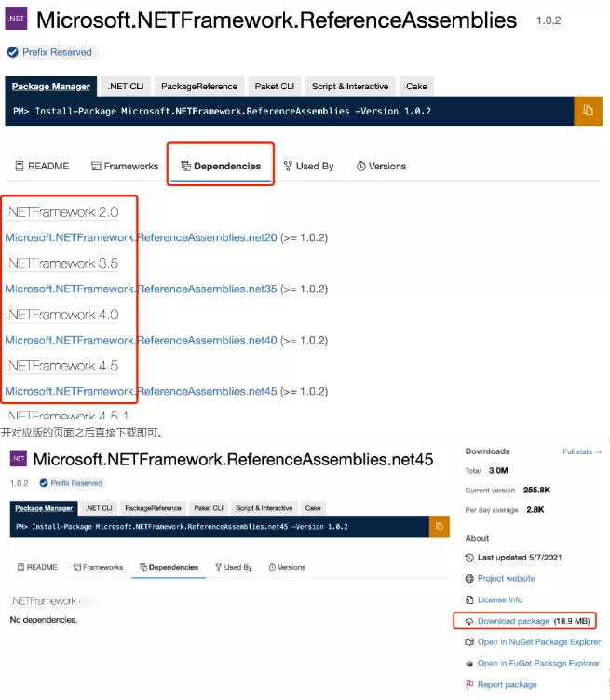The width and height of the screenshot is (610, 700).
Task: Click the top Install-Package command text
Action: (222, 111)
